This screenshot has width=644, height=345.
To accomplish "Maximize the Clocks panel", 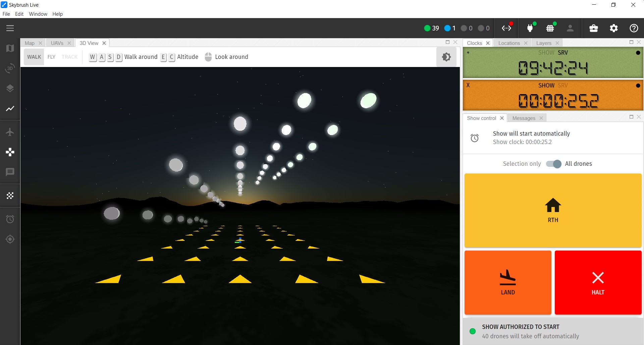I will pos(631,42).
